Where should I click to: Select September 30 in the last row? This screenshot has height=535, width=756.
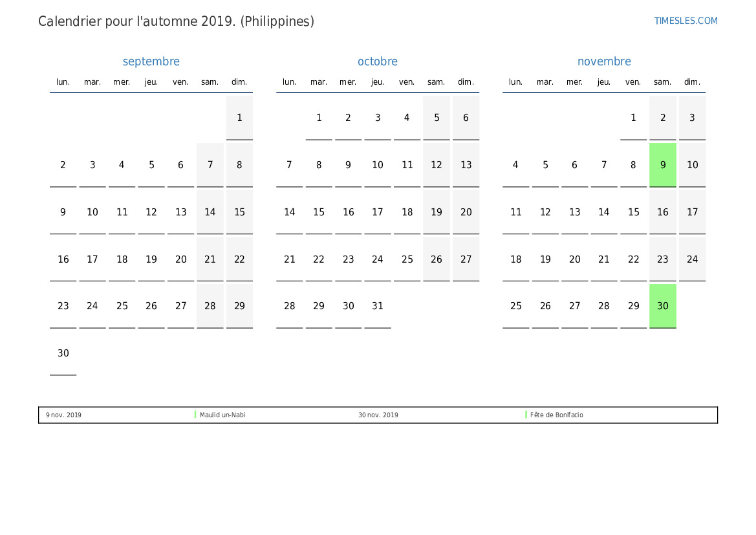click(63, 353)
